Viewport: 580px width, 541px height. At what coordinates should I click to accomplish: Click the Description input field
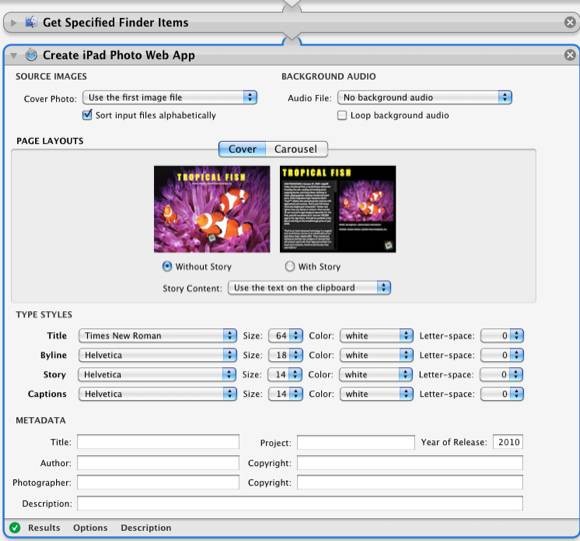click(x=300, y=504)
